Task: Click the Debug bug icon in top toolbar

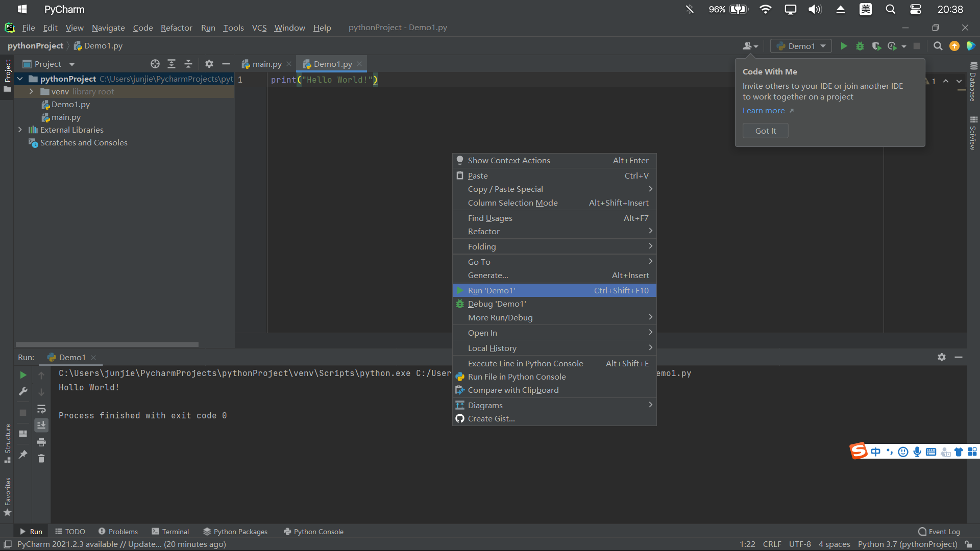Action: [860, 46]
